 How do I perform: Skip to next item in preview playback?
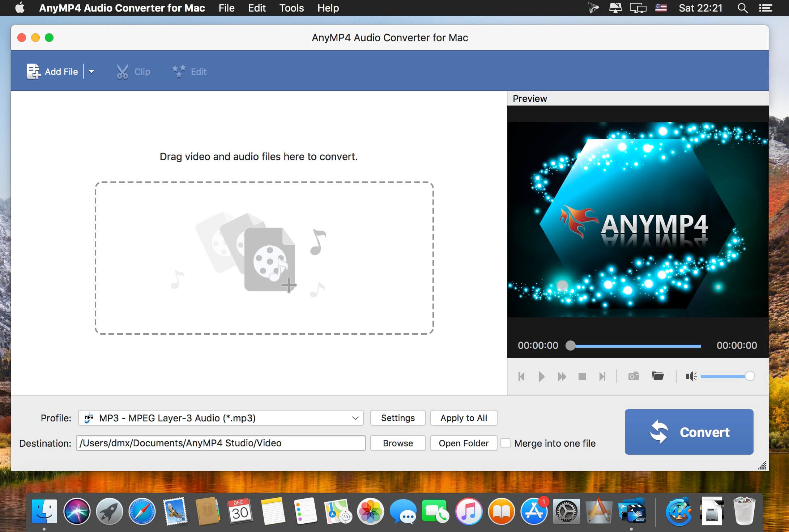pyautogui.click(x=603, y=376)
